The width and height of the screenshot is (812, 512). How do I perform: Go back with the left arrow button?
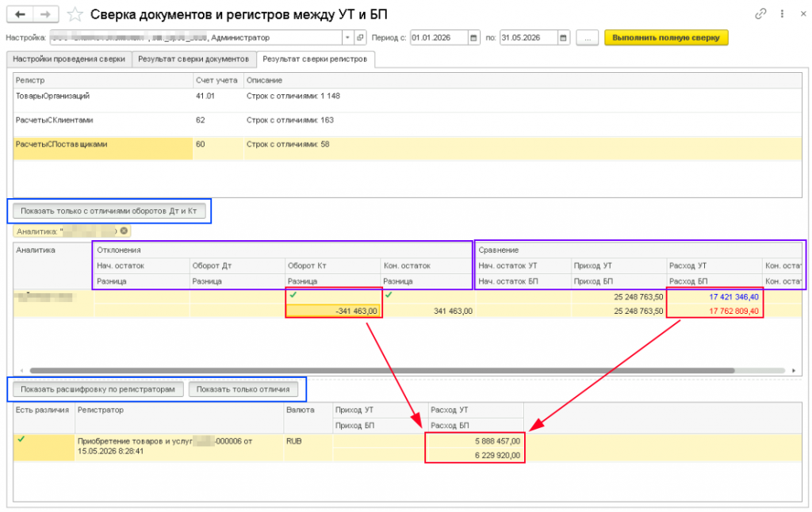20,14
